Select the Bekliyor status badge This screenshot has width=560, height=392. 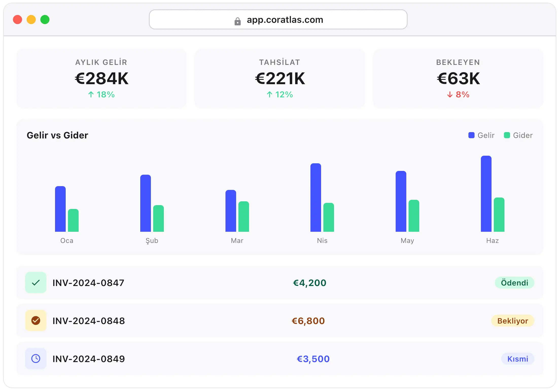click(513, 320)
